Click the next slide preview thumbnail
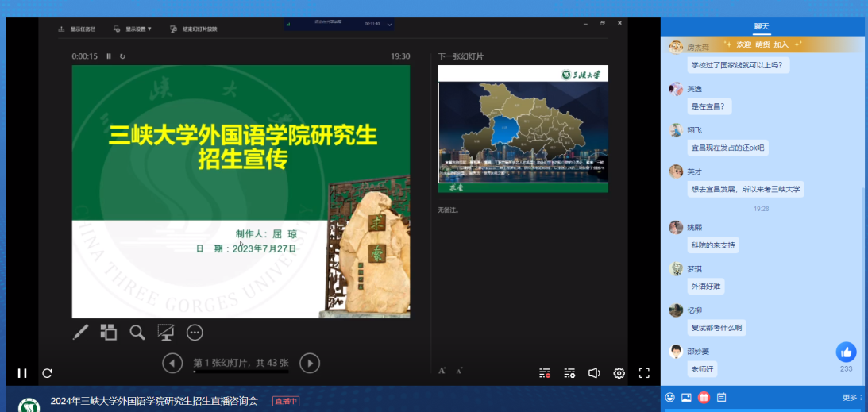 (523, 129)
